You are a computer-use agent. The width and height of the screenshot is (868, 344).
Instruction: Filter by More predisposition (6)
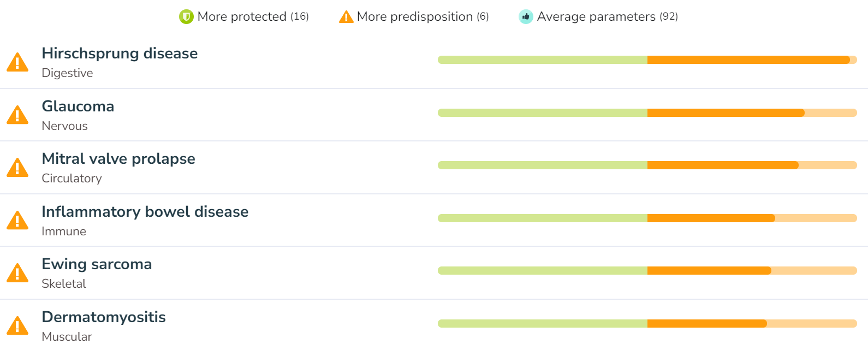pyautogui.click(x=414, y=17)
